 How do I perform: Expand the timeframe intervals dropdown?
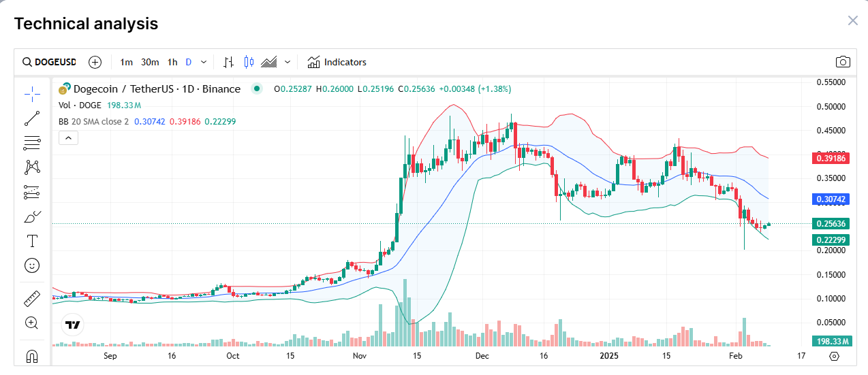point(203,62)
